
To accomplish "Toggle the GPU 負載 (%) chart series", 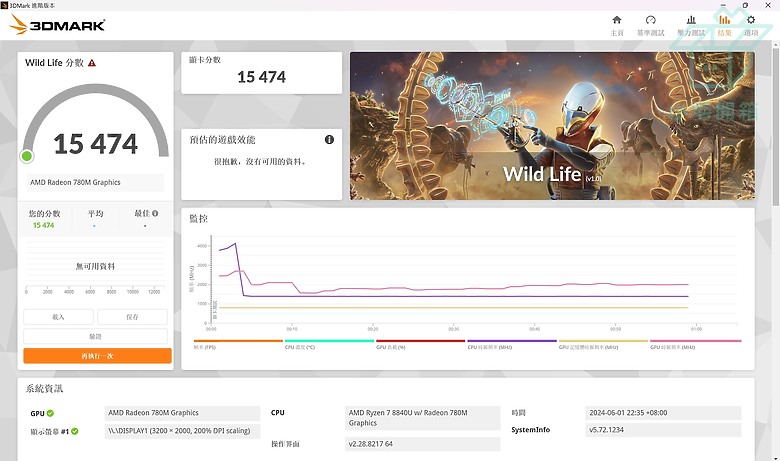I will click(420, 344).
